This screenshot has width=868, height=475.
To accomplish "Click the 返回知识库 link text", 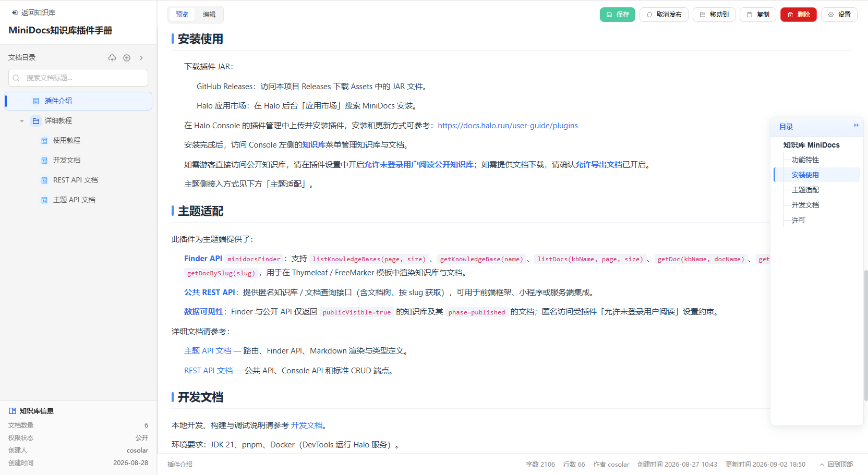I will (38, 13).
